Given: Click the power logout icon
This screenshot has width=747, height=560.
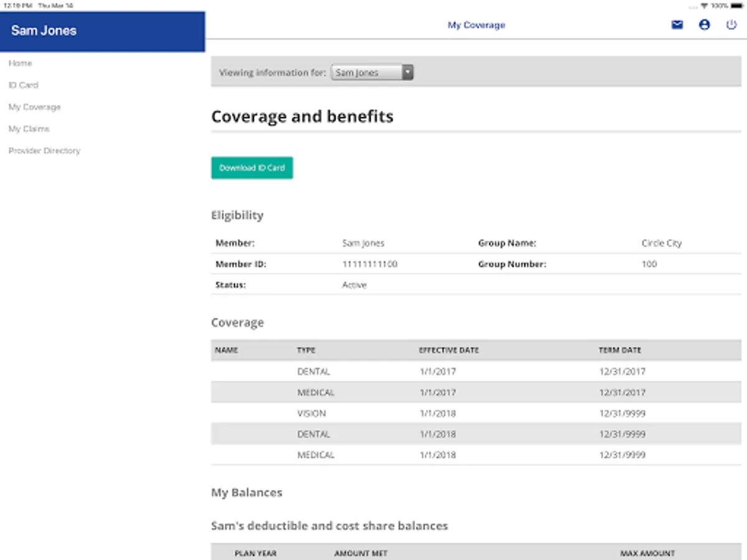Looking at the screenshot, I should pos(731,26).
